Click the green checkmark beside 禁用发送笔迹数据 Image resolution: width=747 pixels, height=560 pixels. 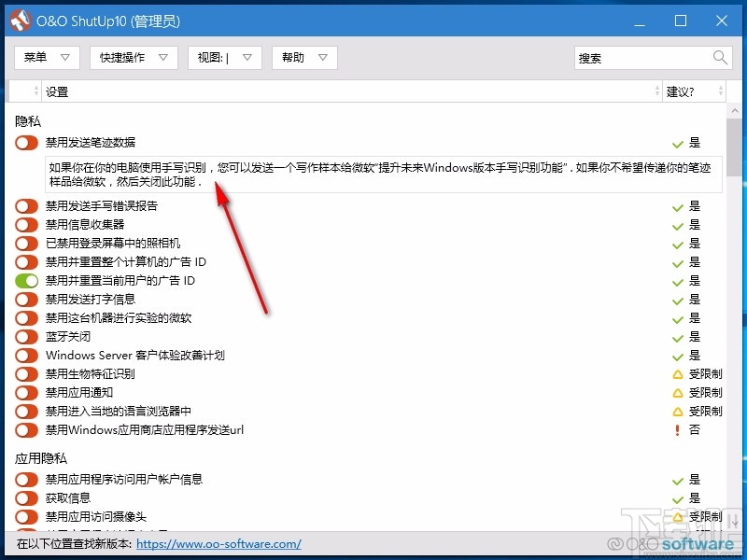point(678,143)
